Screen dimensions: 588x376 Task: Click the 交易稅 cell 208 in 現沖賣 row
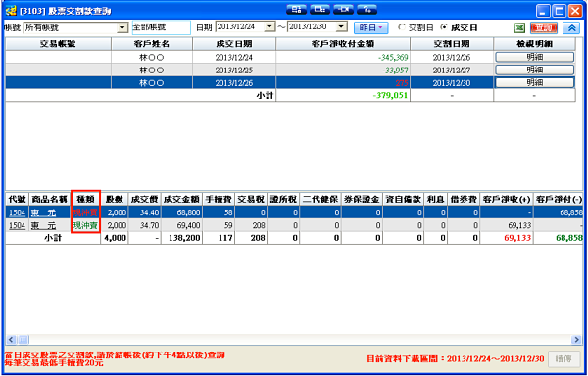pyautogui.click(x=252, y=225)
